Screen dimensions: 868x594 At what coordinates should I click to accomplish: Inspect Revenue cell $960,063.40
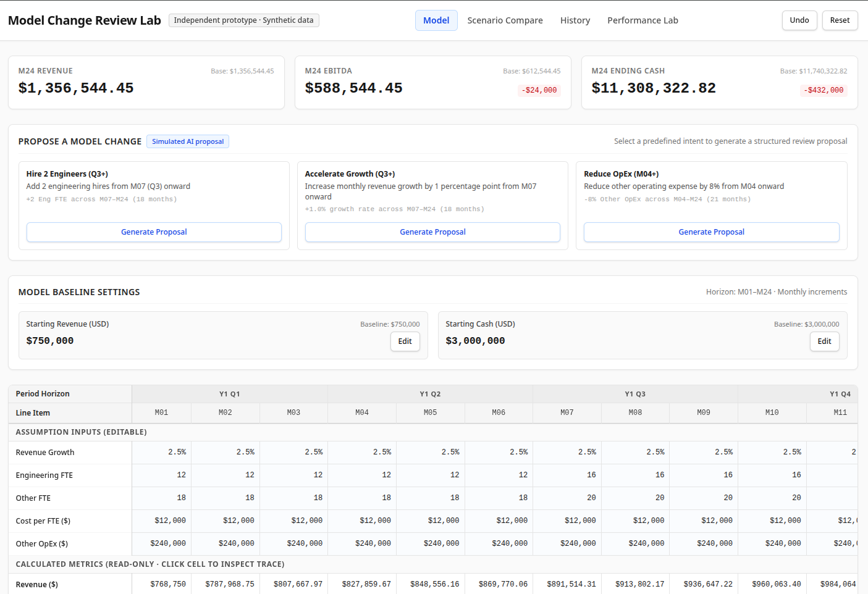click(x=772, y=584)
